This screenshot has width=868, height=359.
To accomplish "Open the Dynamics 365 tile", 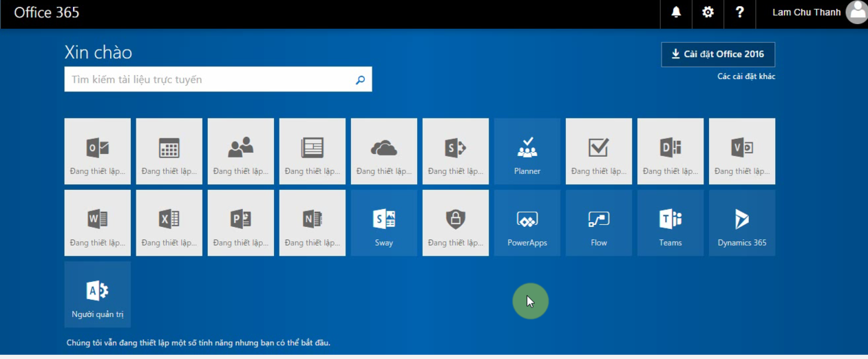I will pyautogui.click(x=741, y=223).
